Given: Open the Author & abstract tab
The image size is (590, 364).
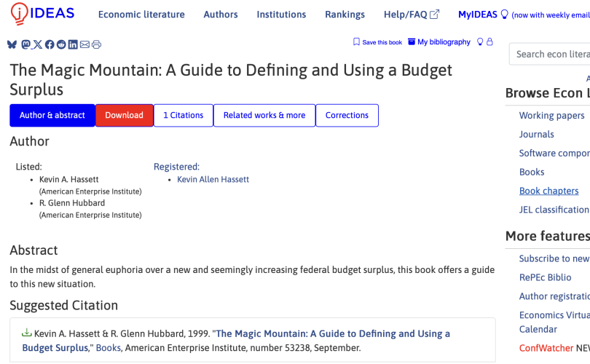Looking at the screenshot, I should point(52,115).
